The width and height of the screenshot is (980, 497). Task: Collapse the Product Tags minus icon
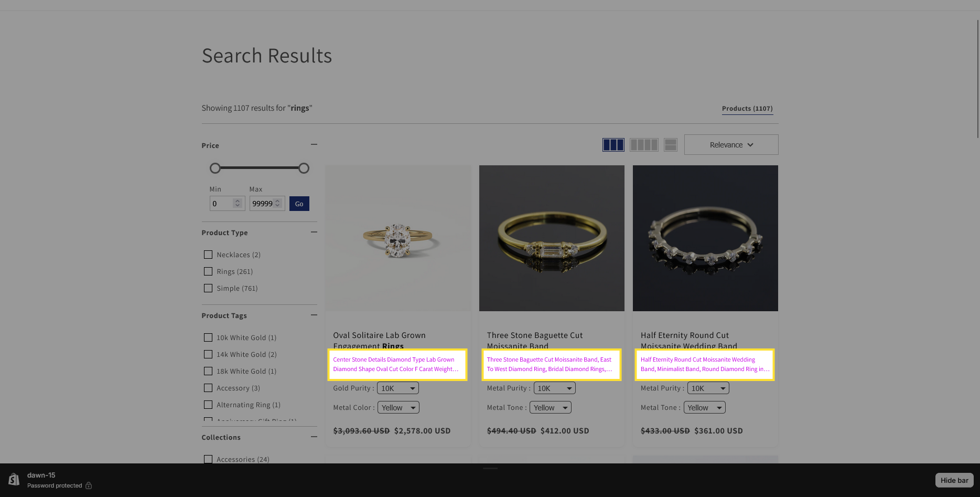(x=314, y=315)
